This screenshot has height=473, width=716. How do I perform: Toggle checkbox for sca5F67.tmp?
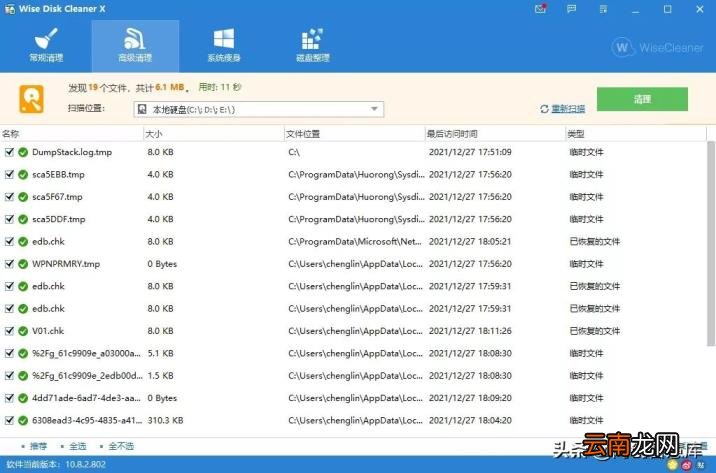click(9, 197)
